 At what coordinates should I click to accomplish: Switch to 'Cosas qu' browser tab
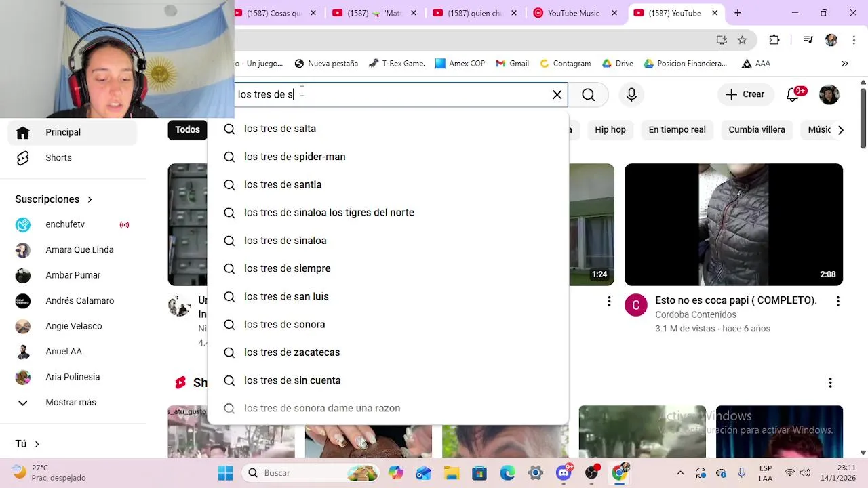pos(275,13)
